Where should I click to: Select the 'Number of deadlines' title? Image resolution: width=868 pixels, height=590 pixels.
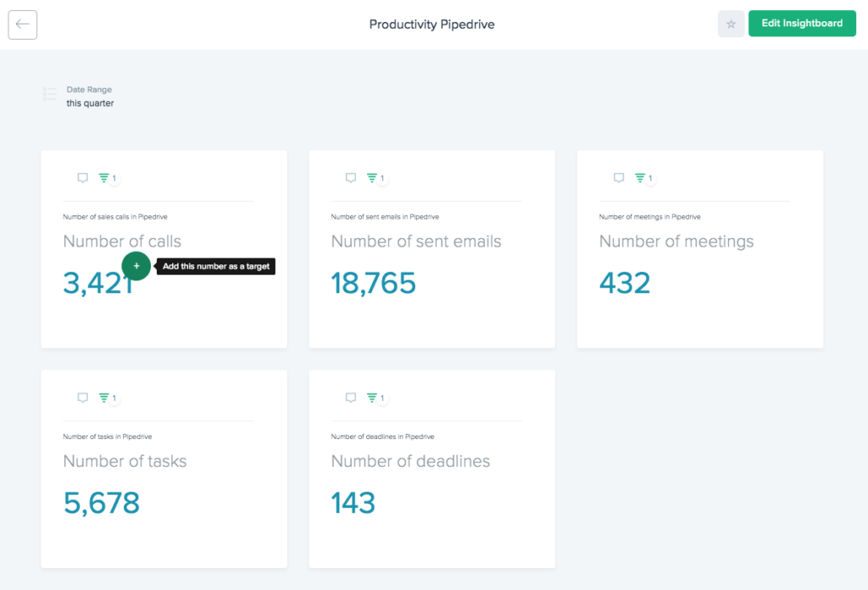click(411, 461)
